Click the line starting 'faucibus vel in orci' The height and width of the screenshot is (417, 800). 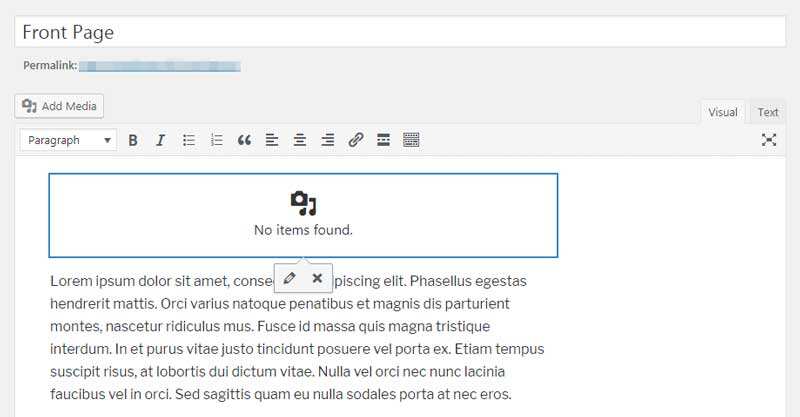click(x=281, y=394)
